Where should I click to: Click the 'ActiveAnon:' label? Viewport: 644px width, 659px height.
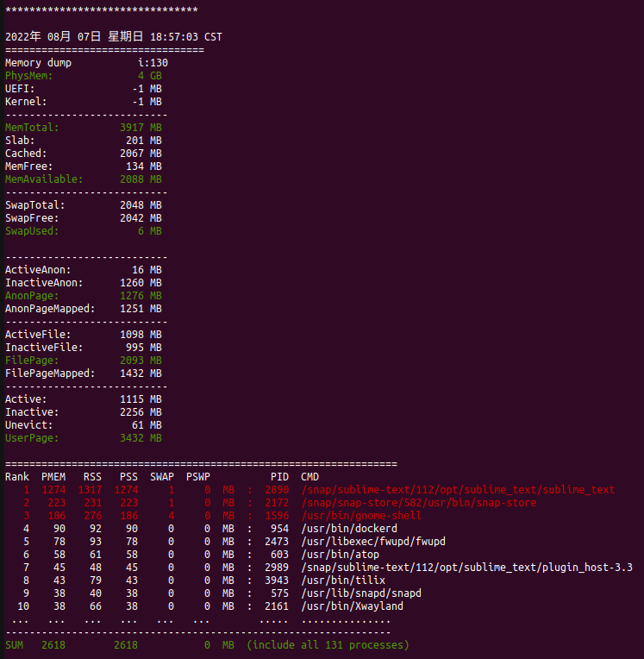pyautogui.click(x=38, y=270)
